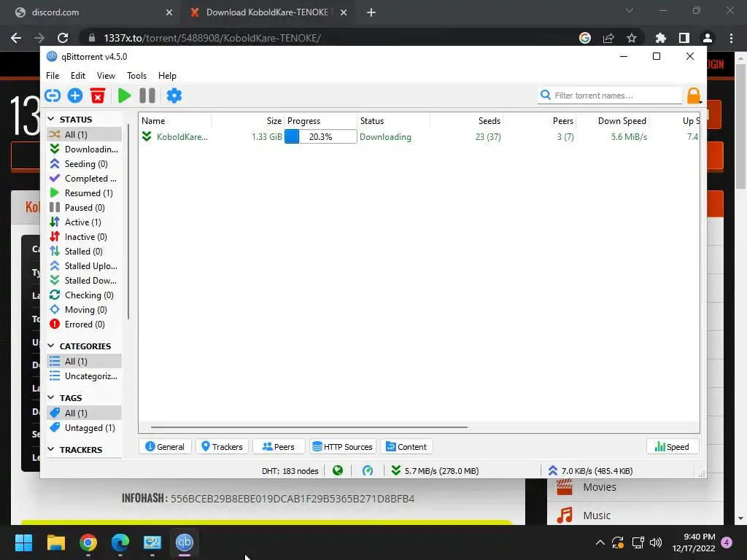Viewport: 747px width, 560px height.
Task: Delete selected torrent with red trash icon
Action: pyautogui.click(x=98, y=96)
